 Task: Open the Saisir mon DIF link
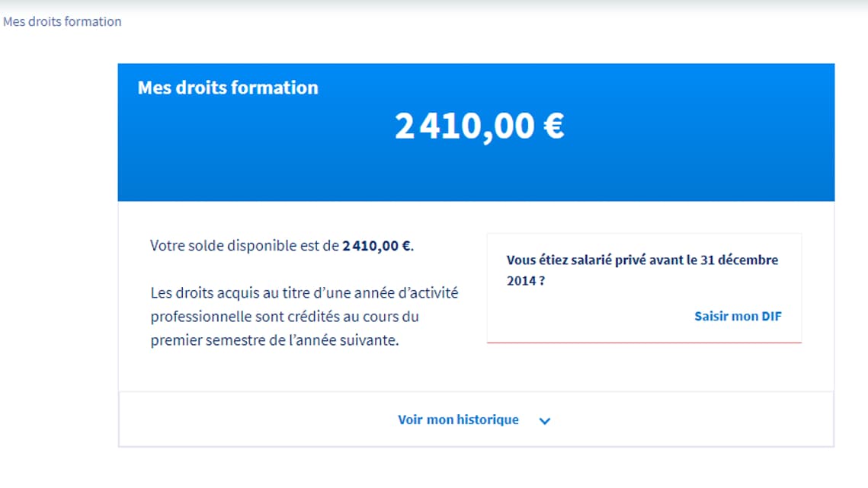point(737,316)
